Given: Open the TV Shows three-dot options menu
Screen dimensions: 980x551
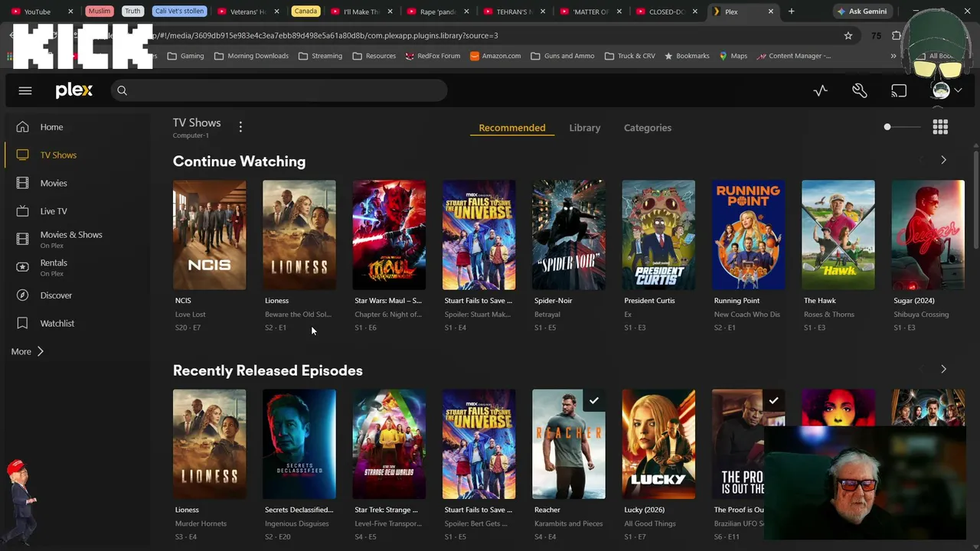Looking at the screenshot, I should [x=240, y=127].
